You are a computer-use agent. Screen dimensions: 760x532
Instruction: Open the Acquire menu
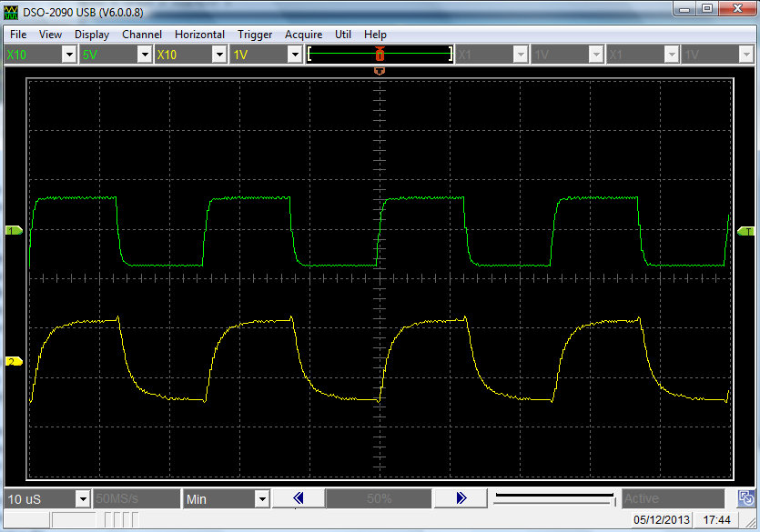point(303,35)
